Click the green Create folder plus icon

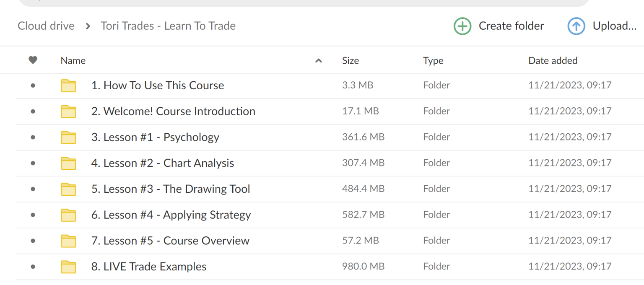(x=462, y=26)
